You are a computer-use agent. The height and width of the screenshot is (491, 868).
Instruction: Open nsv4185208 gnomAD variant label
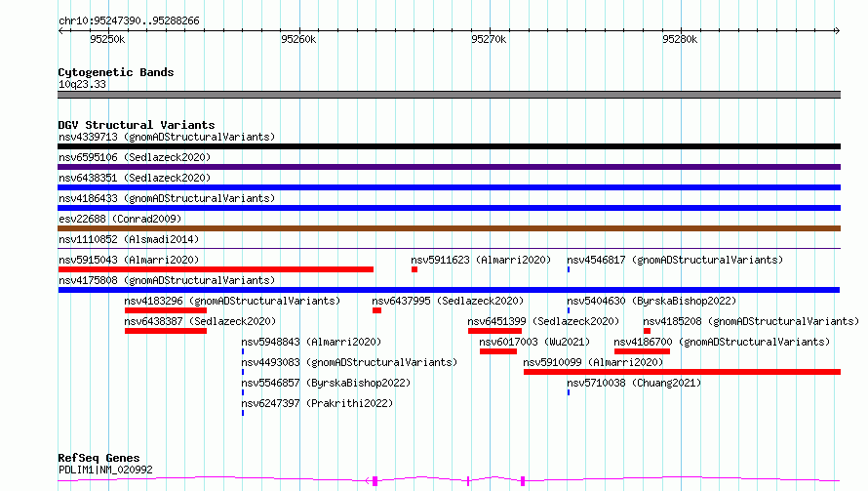tap(751, 321)
